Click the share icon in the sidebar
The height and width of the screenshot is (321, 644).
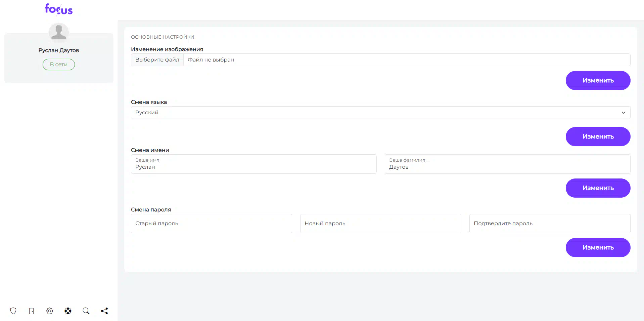coord(104,311)
